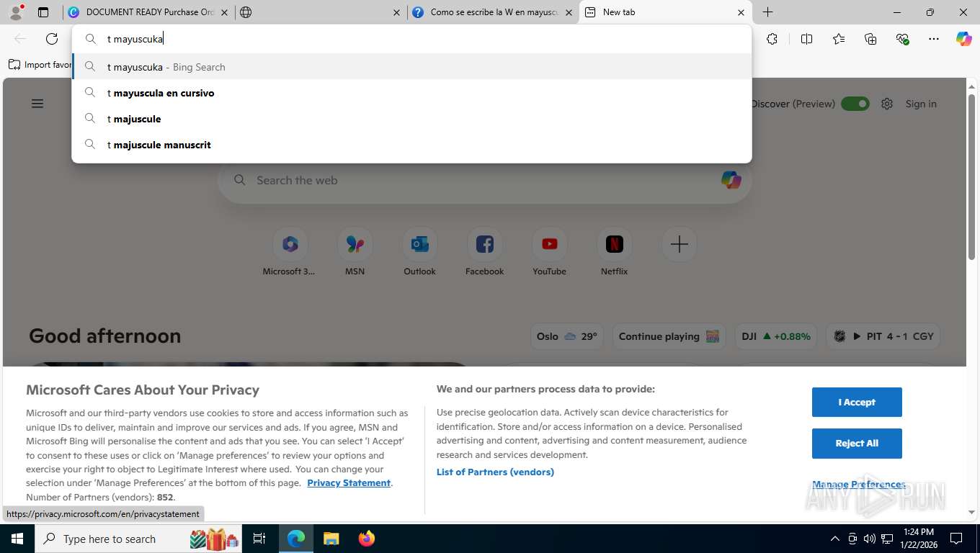The height and width of the screenshot is (553, 980).
Task: Select 't mayuscuka - Bing Search' suggestion
Action: click(411, 67)
